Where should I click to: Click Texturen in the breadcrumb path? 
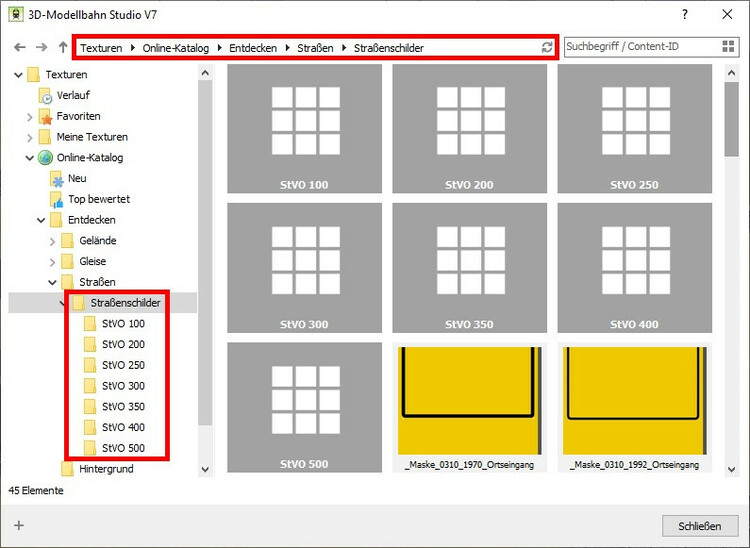pyautogui.click(x=101, y=48)
